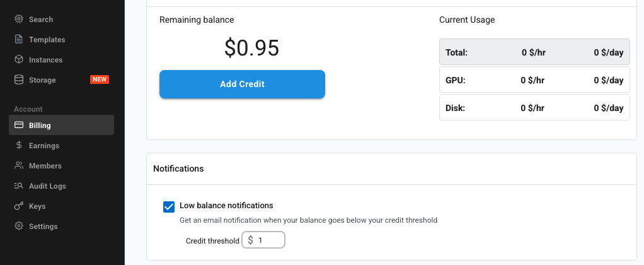Screen dimensions: 644x265
Task: Select the GPU usage row
Action: [x=534, y=80]
